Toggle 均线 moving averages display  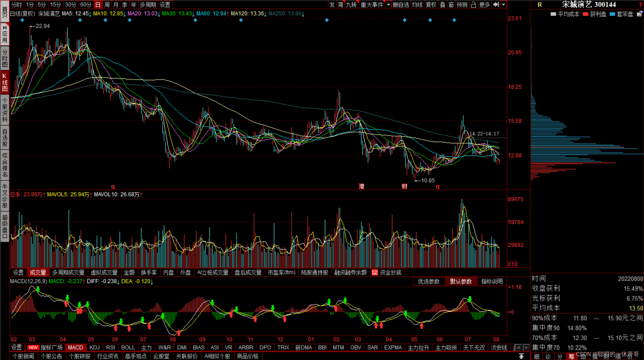pos(417,4)
